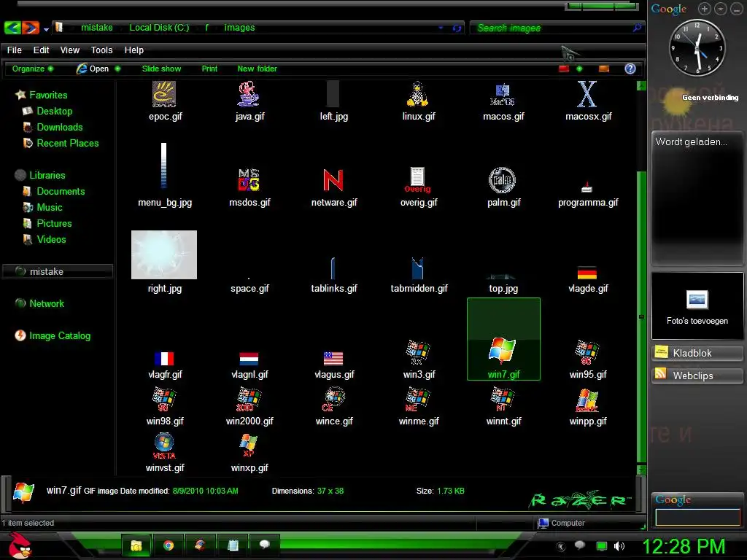Select the macosx.gif X icon
This screenshot has height=560, width=747.
[587, 94]
